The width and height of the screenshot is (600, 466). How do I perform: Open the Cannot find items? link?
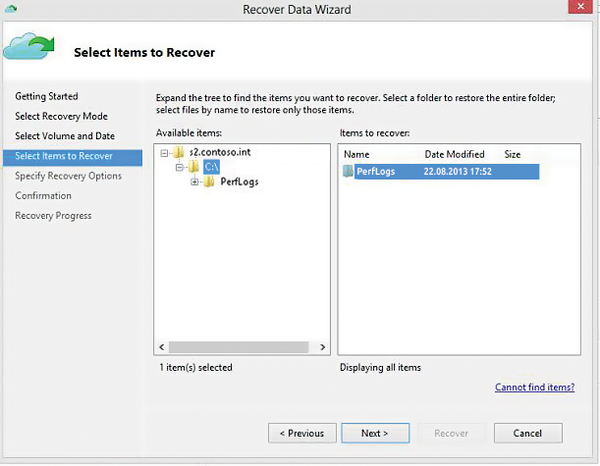[x=535, y=387]
